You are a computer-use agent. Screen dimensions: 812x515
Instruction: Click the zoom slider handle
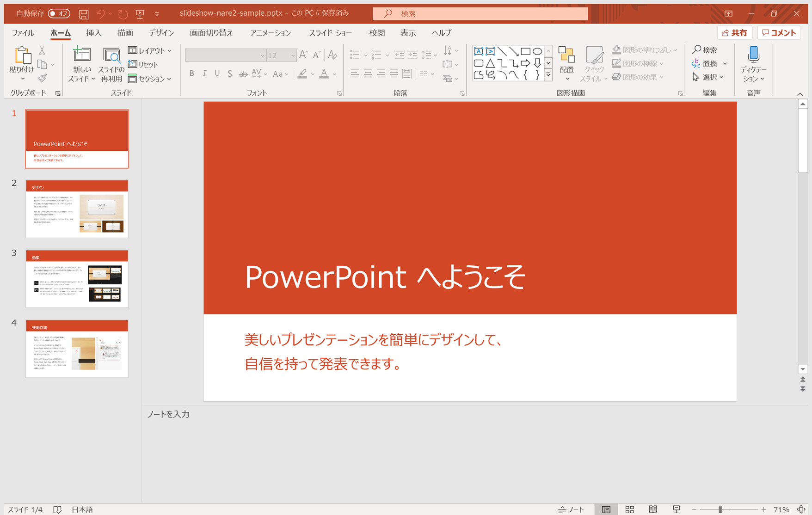point(720,509)
